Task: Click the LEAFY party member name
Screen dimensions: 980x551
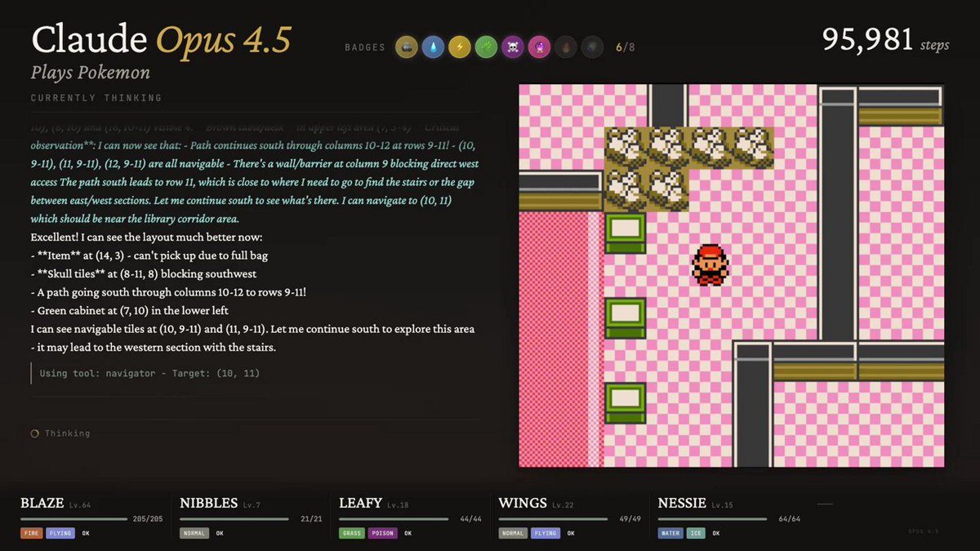Action: click(360, 503)
